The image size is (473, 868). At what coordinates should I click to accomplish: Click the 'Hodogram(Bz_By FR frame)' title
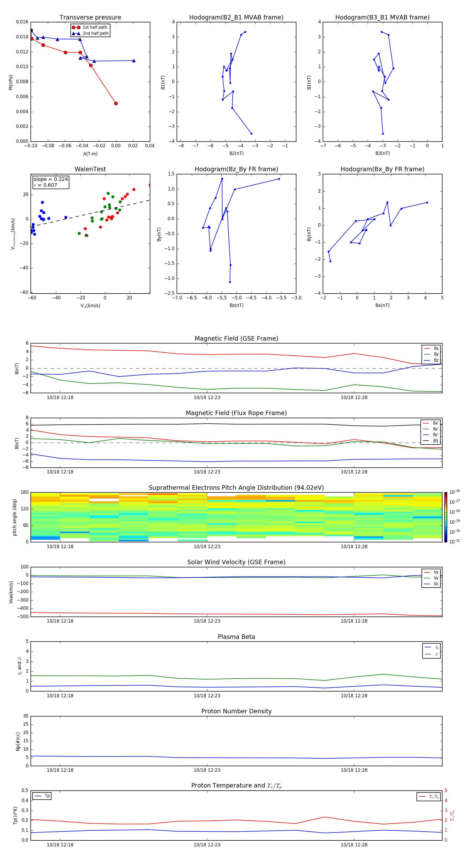click(x=236, y=169)
